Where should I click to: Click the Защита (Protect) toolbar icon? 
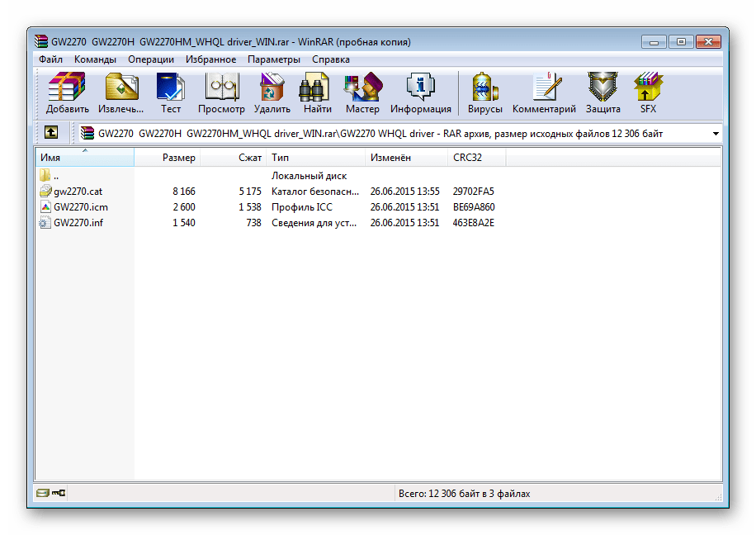602,92
